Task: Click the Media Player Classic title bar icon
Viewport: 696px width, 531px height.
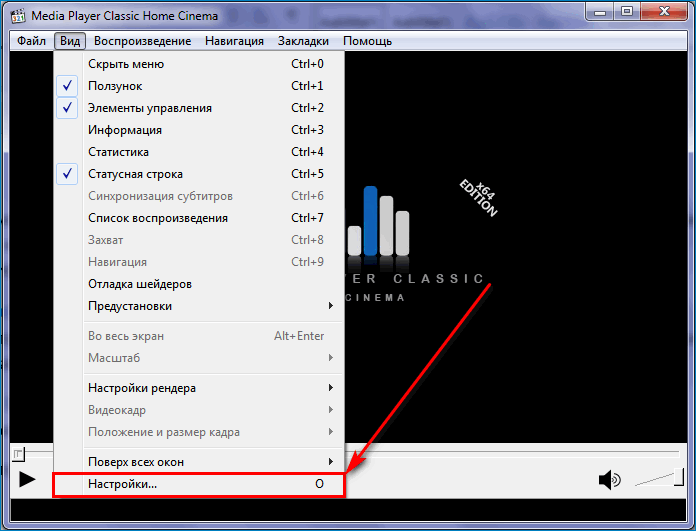Action: tap(18, 16)
